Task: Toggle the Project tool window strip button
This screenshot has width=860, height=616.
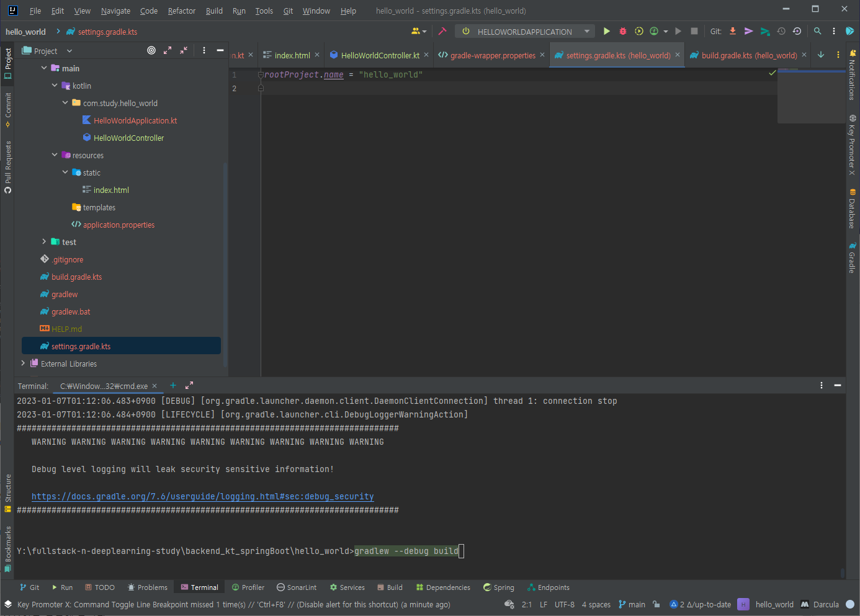Action: point(7,63)
